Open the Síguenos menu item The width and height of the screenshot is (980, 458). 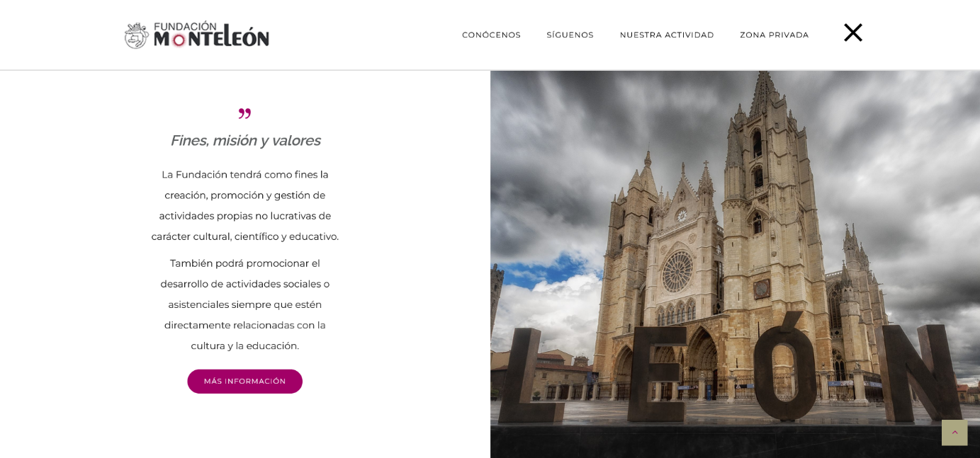tap(570, 35)
